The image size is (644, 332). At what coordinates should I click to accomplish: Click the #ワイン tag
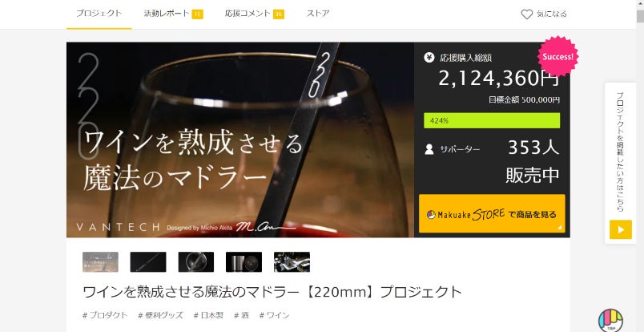point(274,315)
